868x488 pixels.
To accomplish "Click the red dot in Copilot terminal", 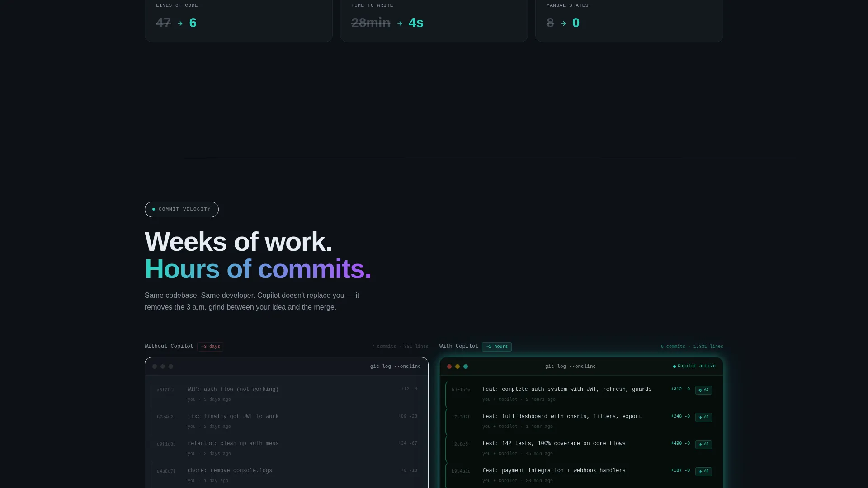I will click(449, 366).
